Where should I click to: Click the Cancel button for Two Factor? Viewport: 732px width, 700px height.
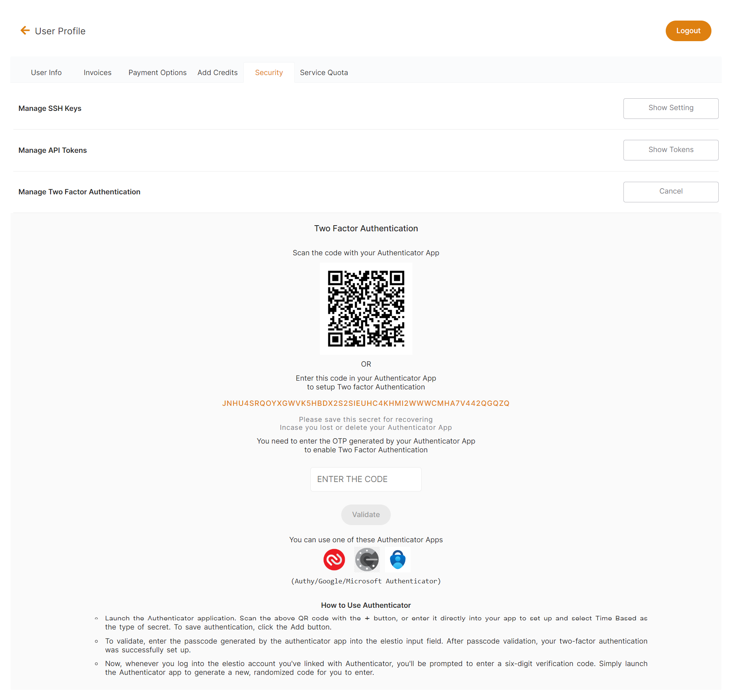tap(670, 192)
